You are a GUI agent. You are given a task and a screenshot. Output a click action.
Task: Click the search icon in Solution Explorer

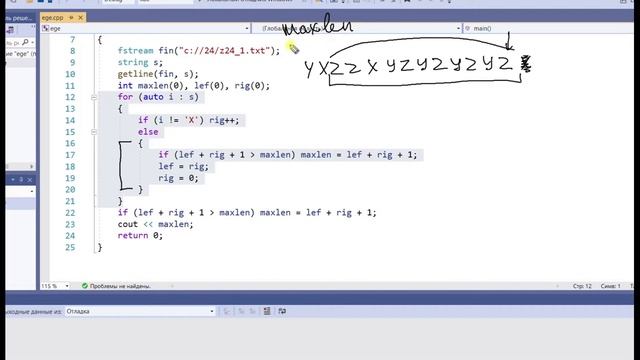pyautogui.click(x=26, y=42)
